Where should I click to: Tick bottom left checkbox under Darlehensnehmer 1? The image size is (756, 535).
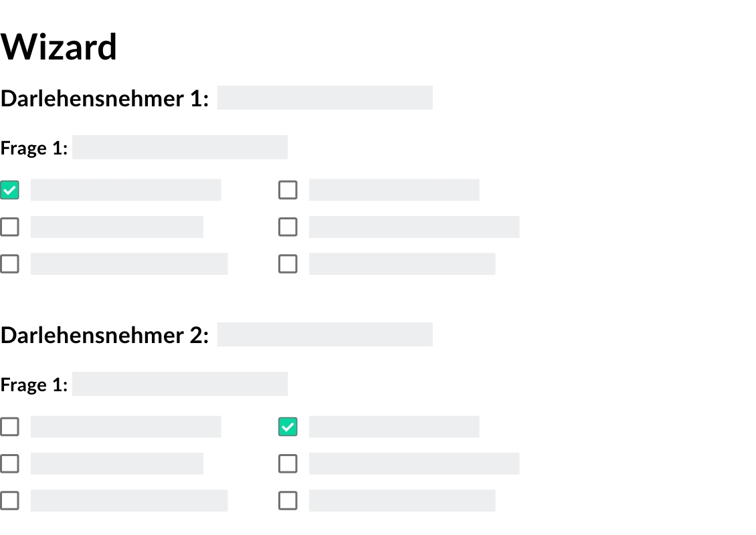point(9,263)
